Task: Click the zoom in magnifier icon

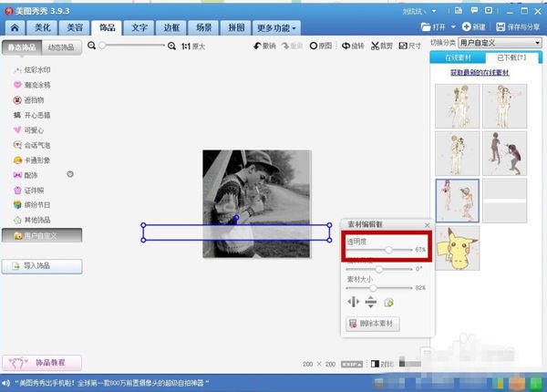Action: click(x=171, y=46)
